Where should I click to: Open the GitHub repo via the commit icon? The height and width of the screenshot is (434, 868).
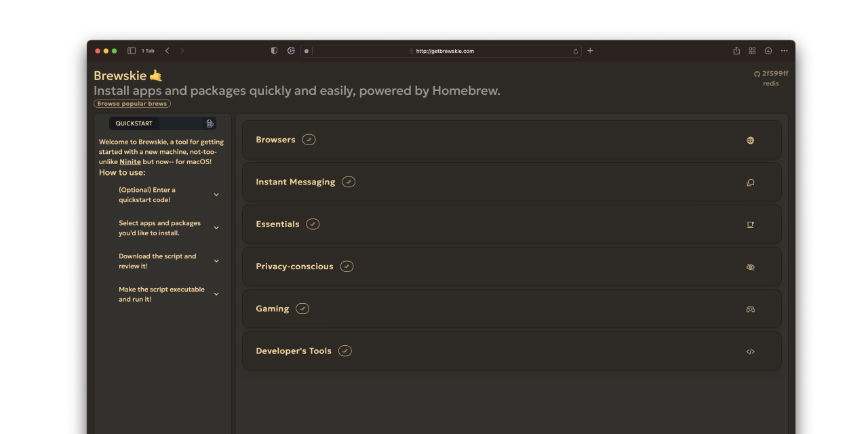756,73
